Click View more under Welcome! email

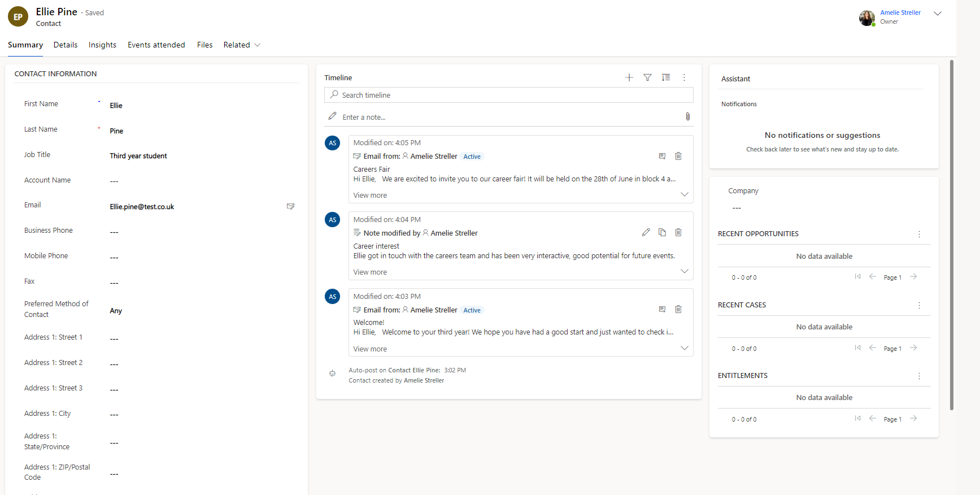click(370, 349)
